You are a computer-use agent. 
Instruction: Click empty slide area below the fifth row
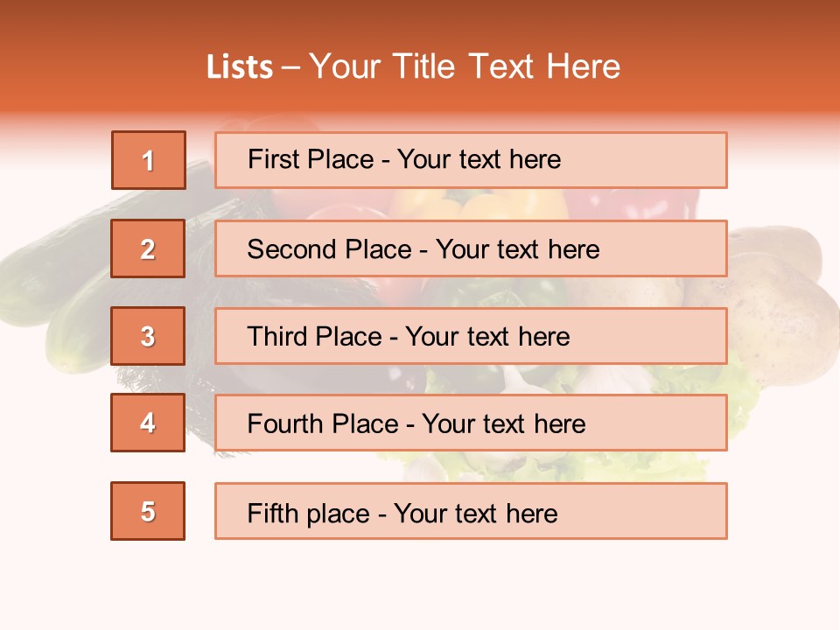[x=420, y=586]
